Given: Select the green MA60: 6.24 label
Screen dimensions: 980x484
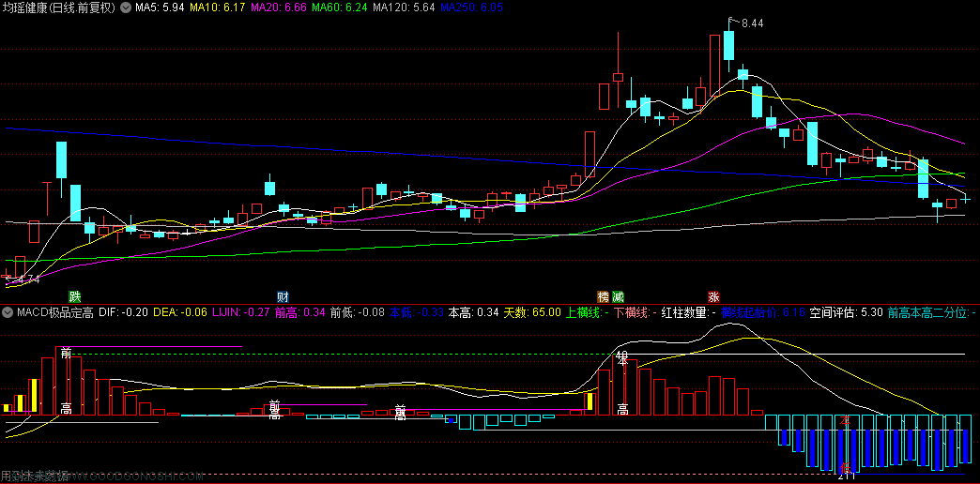Looking at the screenshot, I should 340,8.
